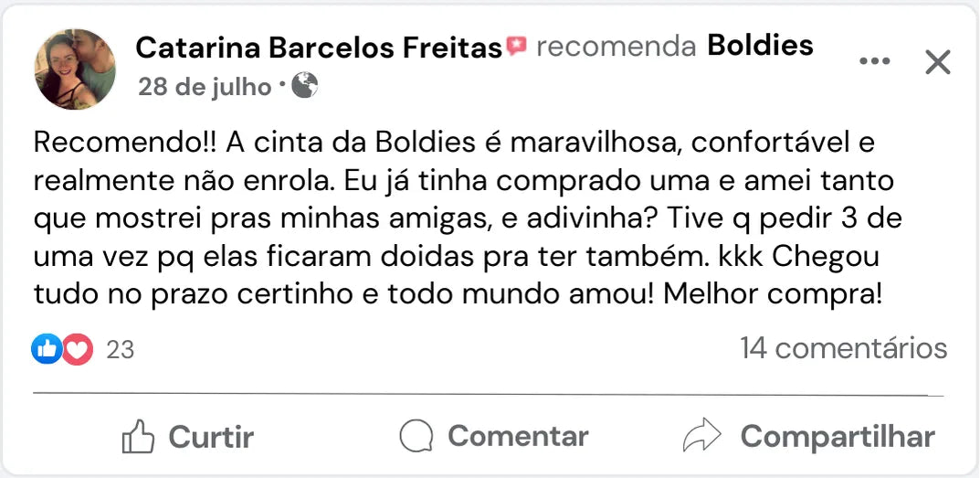Click the thumbs-up icon beside Curtir
Viewport: 980px width, 478px height.
(x=138, y=437)
